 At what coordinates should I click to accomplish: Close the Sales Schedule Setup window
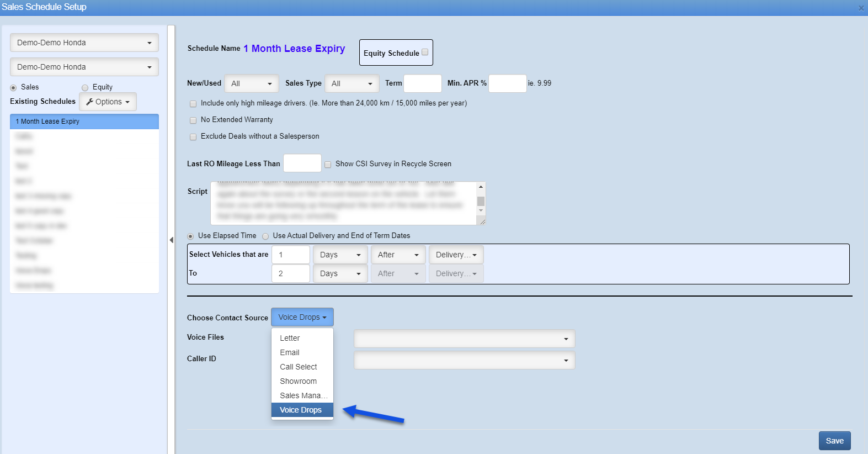pyautogui.click(x=860, y=8)
